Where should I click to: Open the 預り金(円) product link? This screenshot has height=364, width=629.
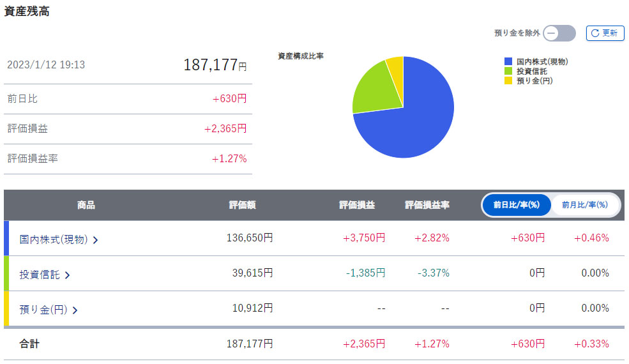[x=43, y=310]
